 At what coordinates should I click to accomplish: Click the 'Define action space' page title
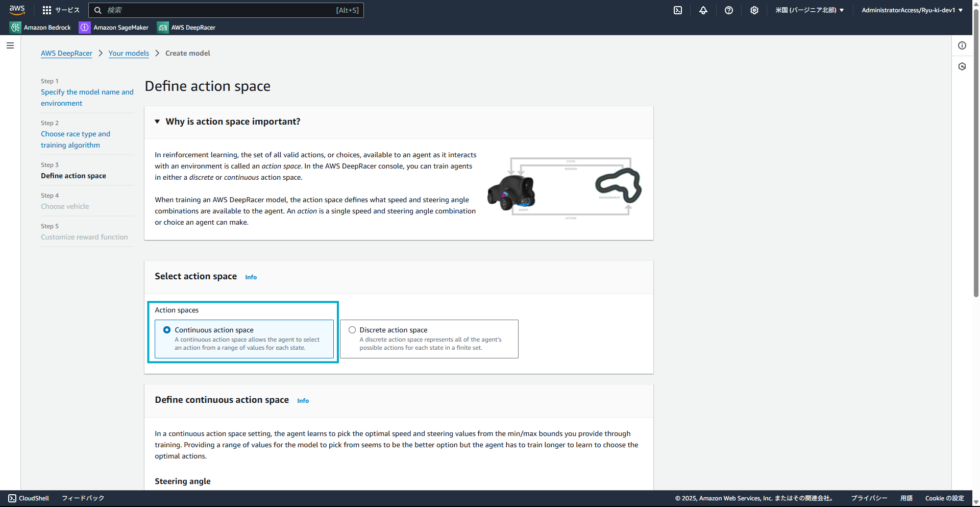click(208, 86)
